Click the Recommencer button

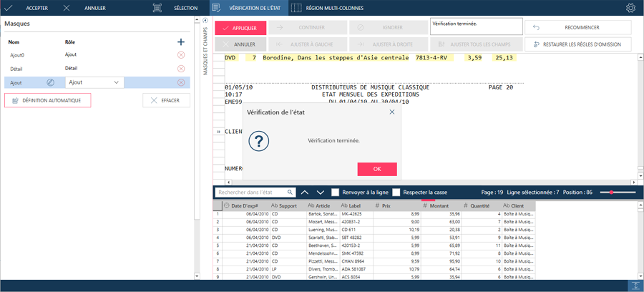pyautogui.click(x=578, y=27)
